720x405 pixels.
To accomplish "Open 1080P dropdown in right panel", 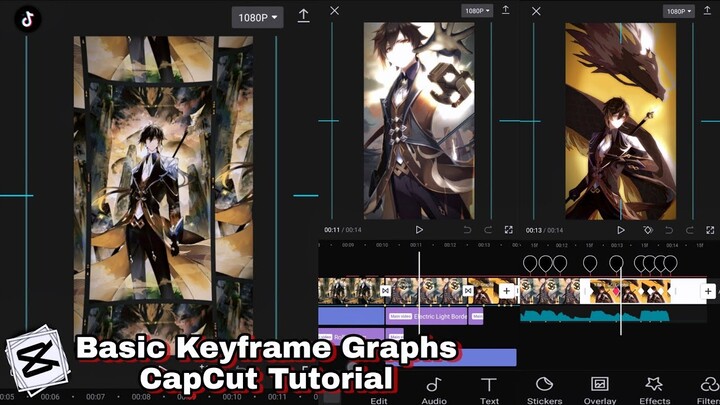I will tap(677, 11).
